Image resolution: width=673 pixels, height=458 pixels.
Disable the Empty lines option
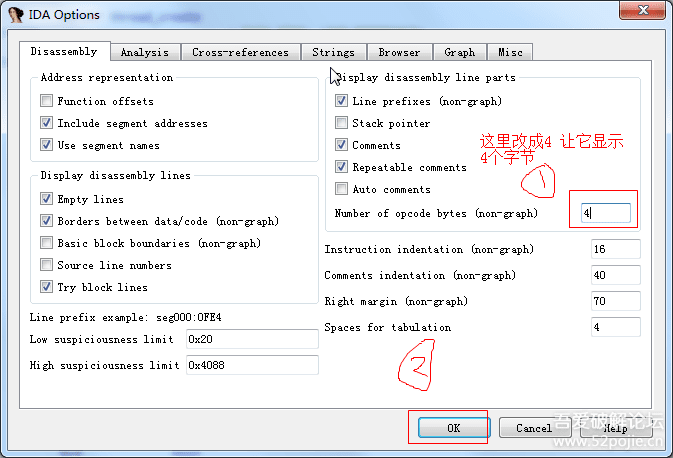[x=46, y=199]
